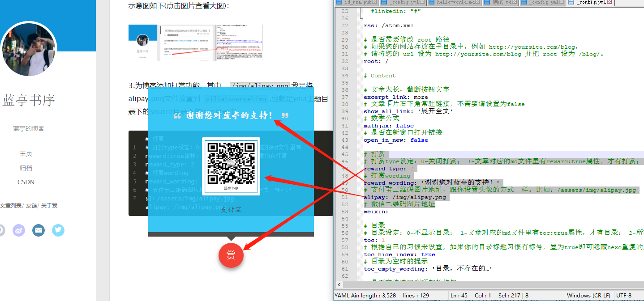
Task: Click the blogger avatar photo
Action: pyautogui.click(x=28, y=49)
